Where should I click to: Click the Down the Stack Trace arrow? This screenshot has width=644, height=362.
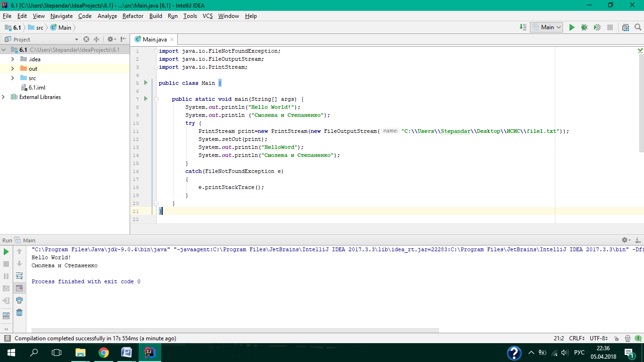pyautogui.click(x=19, y=264)
